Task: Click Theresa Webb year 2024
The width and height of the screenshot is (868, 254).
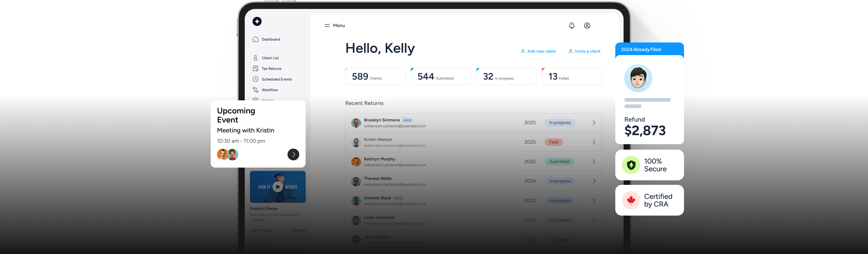Action: click(530, 181)
